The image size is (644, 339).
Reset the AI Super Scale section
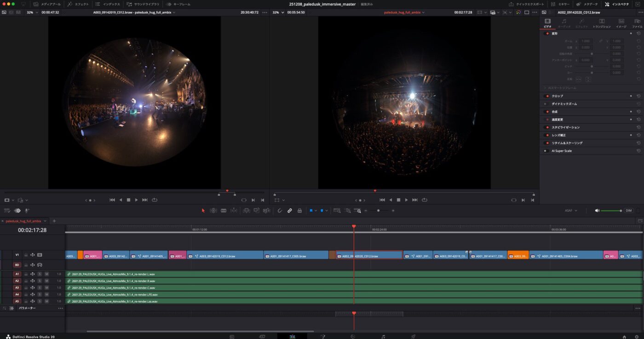pyautogui.click(x=638, y=151)
